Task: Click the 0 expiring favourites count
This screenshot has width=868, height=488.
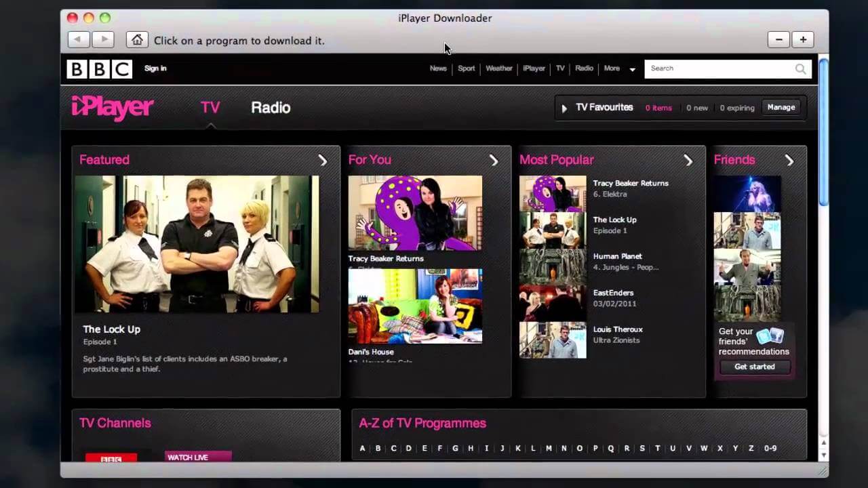Action: (x=737, y=108)
